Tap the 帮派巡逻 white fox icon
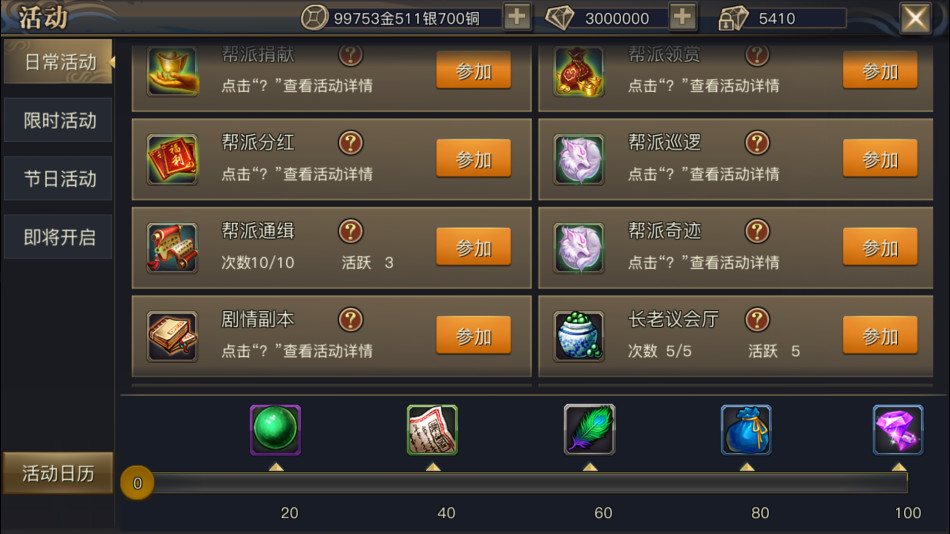The width and height of the screenshot is (950, 534). tap(579, 159)
